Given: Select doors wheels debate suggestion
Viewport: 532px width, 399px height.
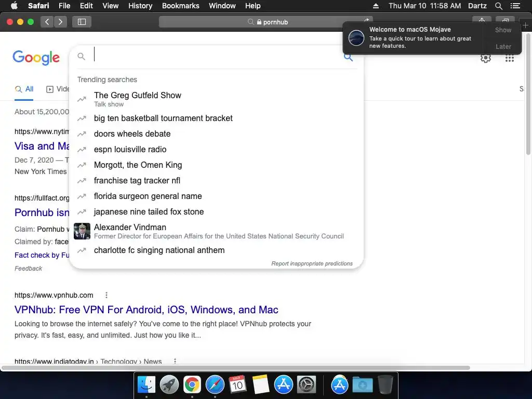Looking at the screenshot, I should 216,134.
